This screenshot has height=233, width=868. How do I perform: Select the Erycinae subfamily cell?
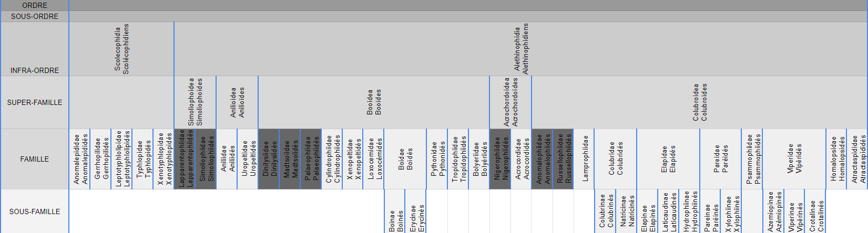[x=416, y=211]
